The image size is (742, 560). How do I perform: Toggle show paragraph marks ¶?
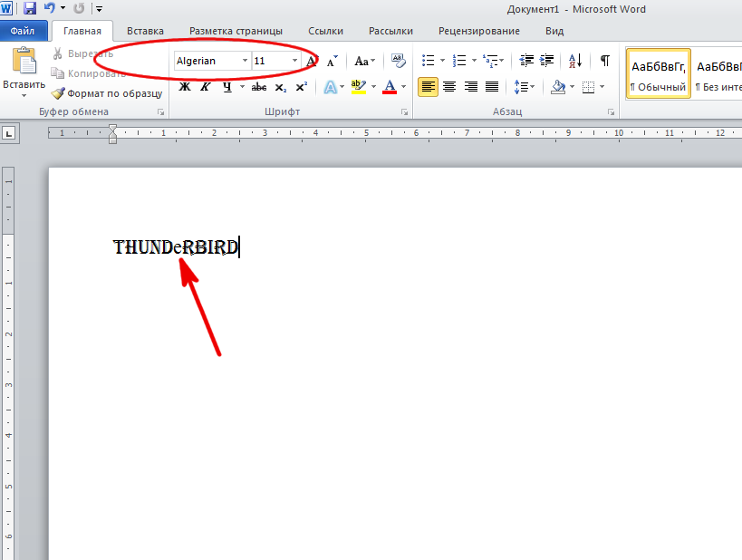tap(605, 61)
